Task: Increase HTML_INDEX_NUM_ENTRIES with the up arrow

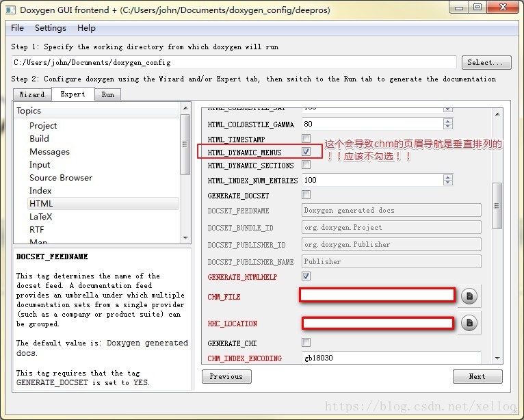Action: tap(448, 177)
